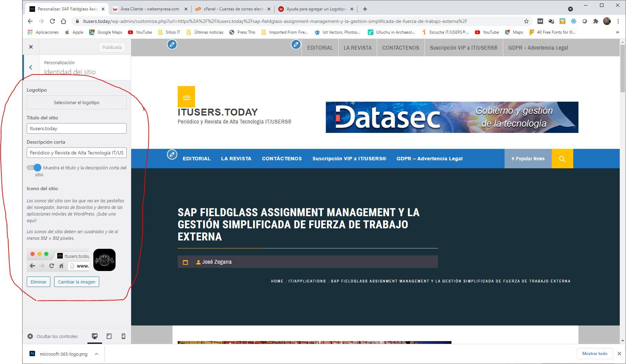Click Cambiar la imagen button
Viewport: 626px width, 364px height.
[x=77, y=282]
